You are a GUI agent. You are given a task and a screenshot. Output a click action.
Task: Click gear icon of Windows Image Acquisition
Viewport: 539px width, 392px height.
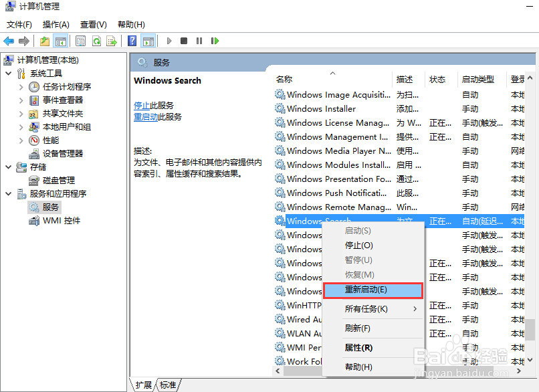[x=280, y=94]
